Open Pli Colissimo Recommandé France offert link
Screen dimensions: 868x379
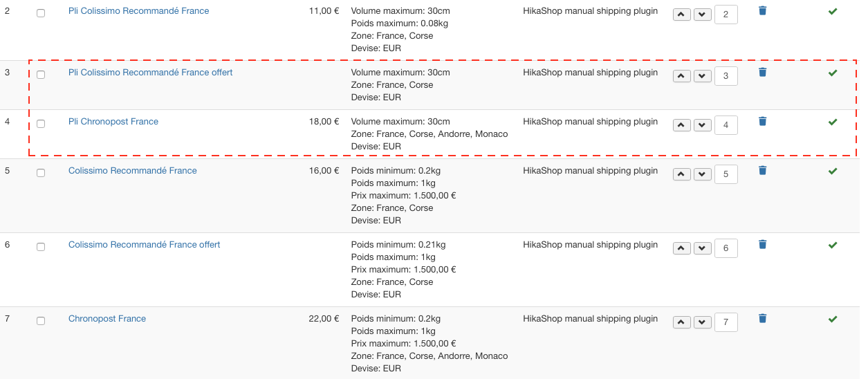coord(150,73)
